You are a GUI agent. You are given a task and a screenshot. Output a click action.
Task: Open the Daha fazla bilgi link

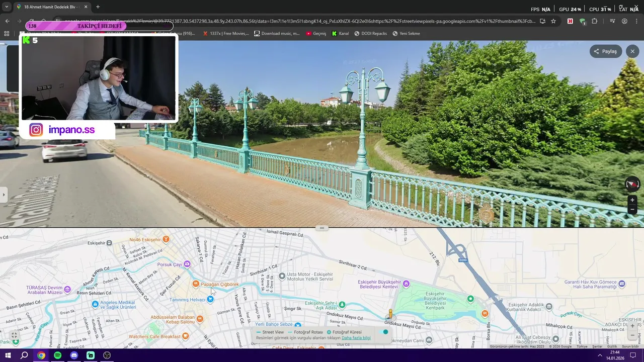[356, 338]
